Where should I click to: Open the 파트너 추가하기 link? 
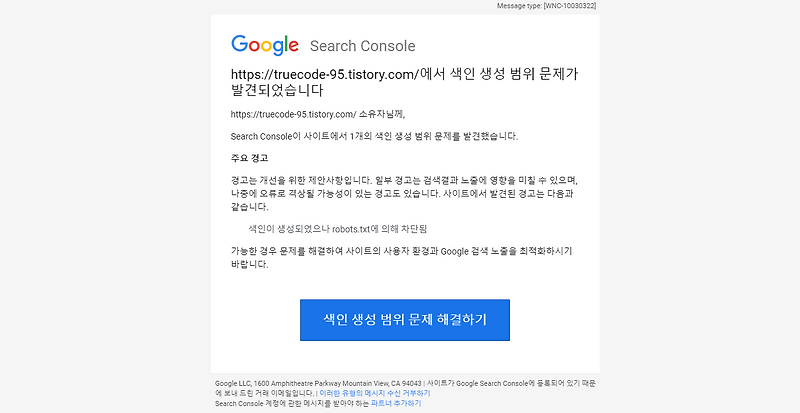coord(396,403)
